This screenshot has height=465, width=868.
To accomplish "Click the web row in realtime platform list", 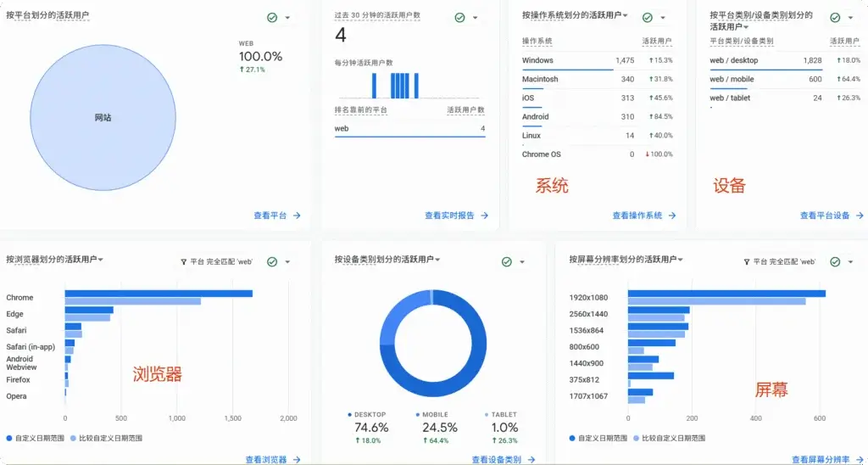I will point(409,129).
